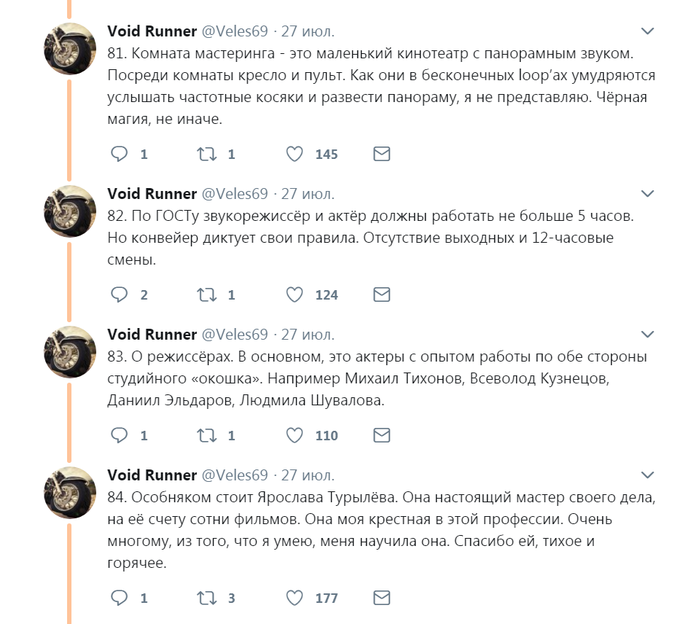700x624 pixels.
Task: Like tweet 84 with 177 likes
Action: [x=295, y=598]
